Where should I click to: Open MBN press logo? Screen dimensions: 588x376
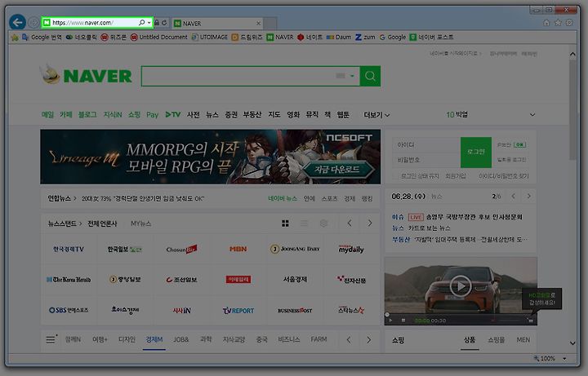click(x=238, y=249)
